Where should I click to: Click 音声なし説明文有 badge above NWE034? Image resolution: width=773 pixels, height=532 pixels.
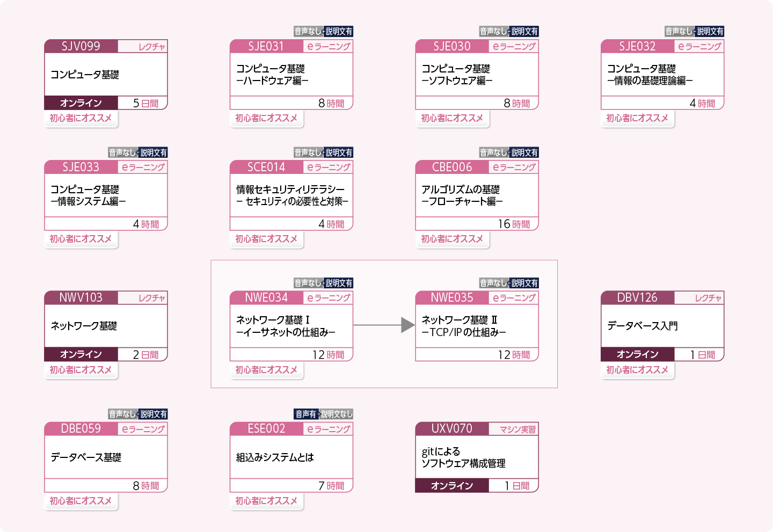323,283
